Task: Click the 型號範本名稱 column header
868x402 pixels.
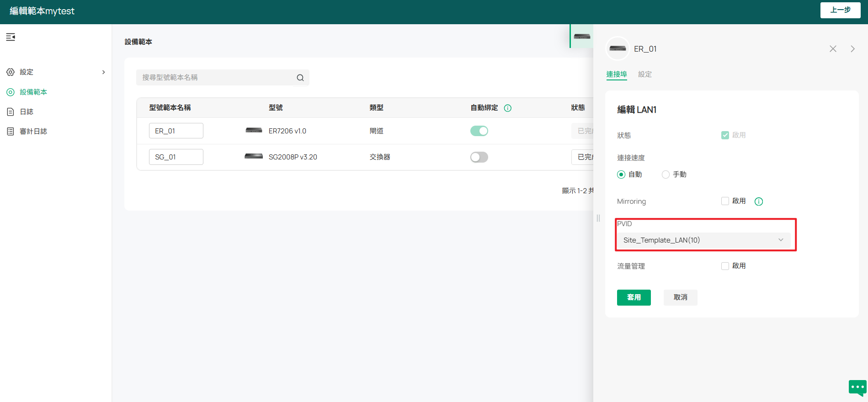Action: click(x=170, y=108)
